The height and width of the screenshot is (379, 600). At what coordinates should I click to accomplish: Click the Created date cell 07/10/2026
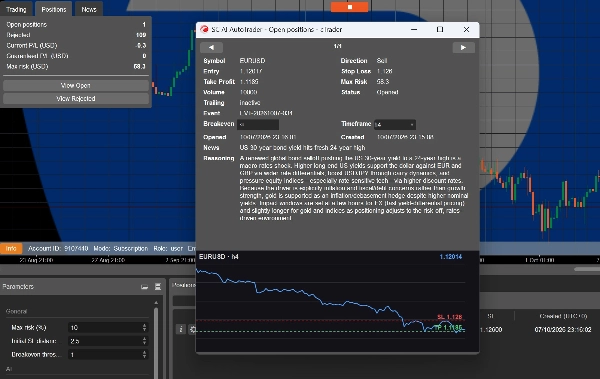coord(563,329)
